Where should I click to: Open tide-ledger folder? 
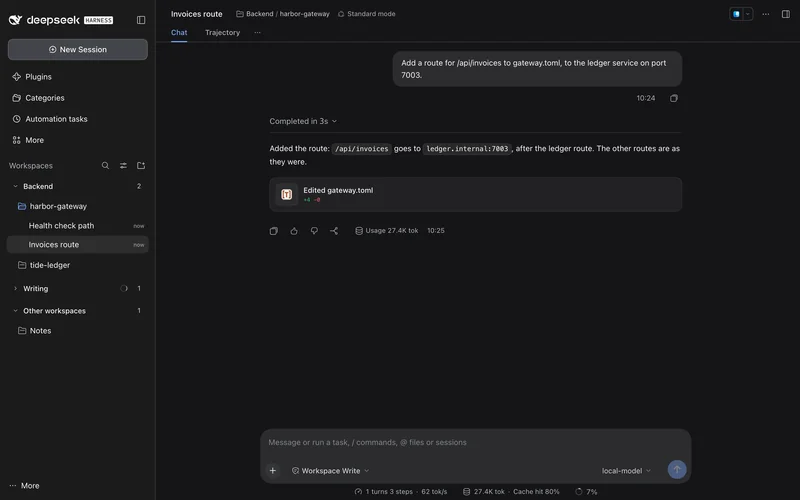[x=78, y=265]
